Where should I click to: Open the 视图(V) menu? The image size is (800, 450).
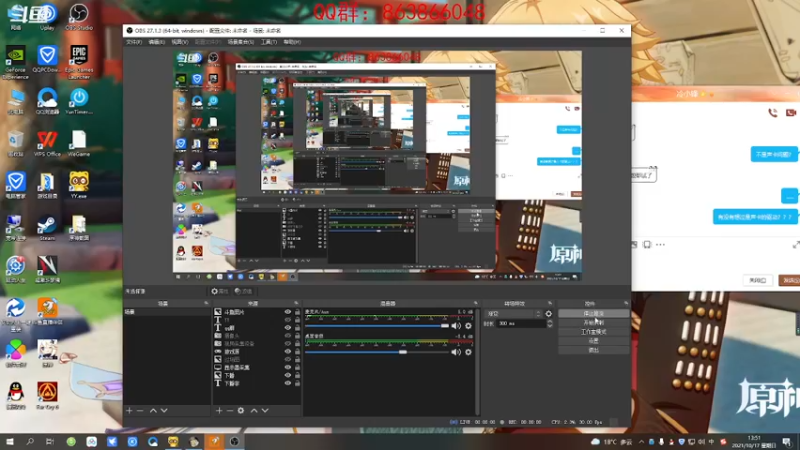[180, 42]
